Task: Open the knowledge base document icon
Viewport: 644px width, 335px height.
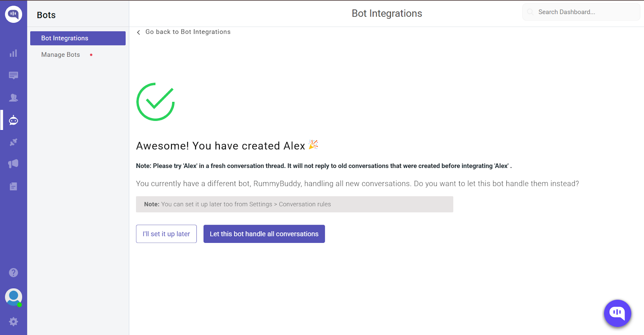Action: pos(13,186)
